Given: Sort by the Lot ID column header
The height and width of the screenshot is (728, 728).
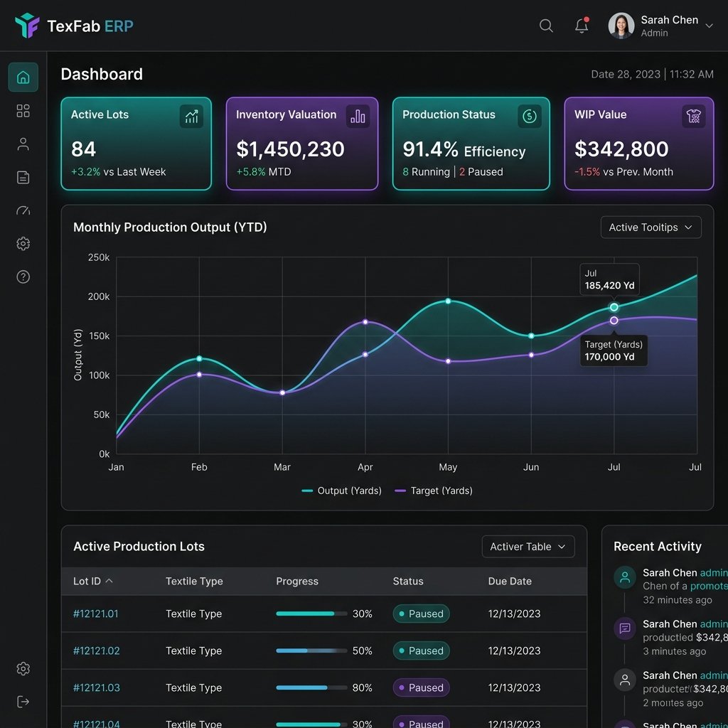Looking at the screenshot, I should [93, 582].
